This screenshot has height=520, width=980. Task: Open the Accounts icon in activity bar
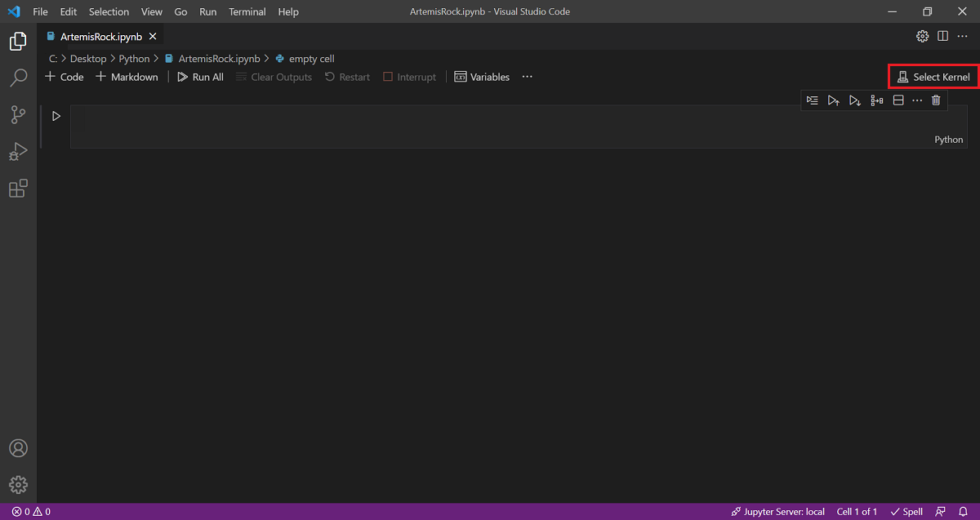click(18, 448)
